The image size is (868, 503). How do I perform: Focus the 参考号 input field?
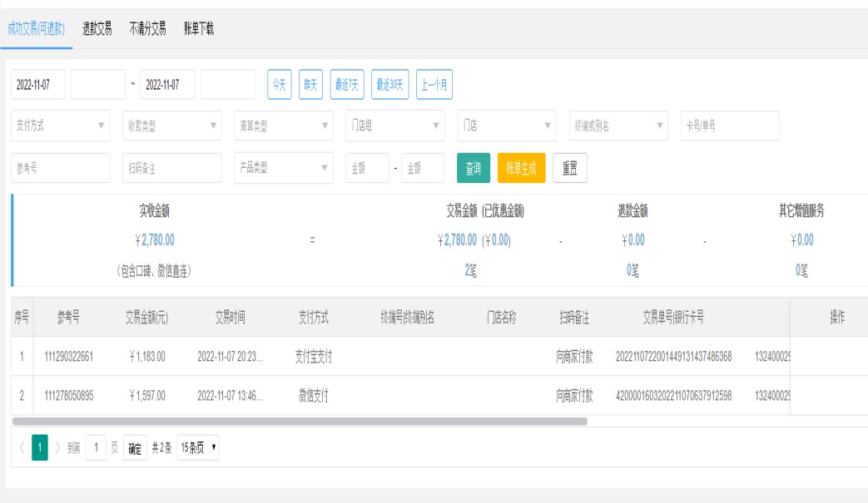point(61,168)
